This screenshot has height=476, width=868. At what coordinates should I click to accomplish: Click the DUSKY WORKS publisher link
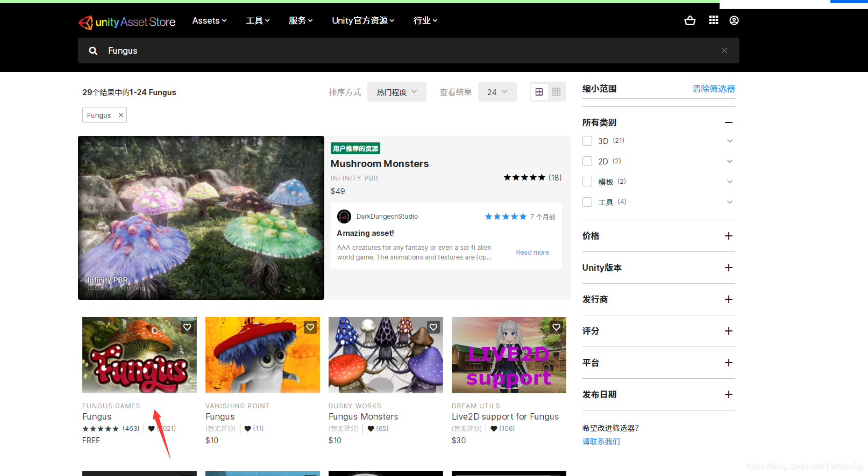pyautogui.click(x=355, y=406)
